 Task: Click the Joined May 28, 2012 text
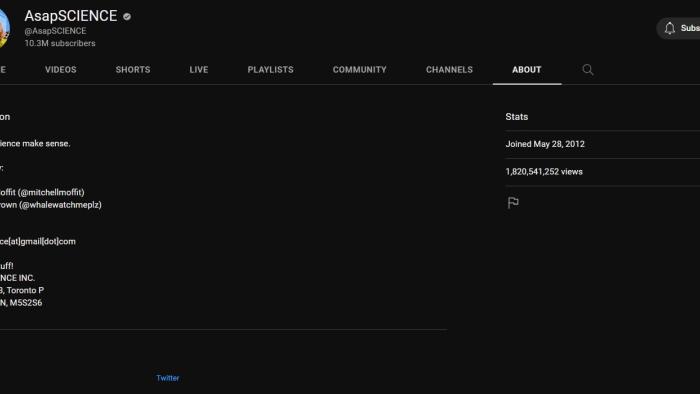coord(545,144)
